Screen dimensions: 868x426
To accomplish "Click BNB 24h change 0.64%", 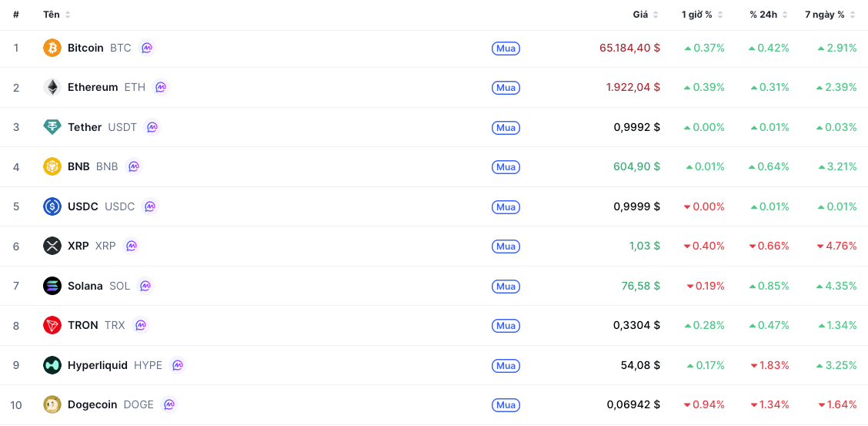I will 769,166.
